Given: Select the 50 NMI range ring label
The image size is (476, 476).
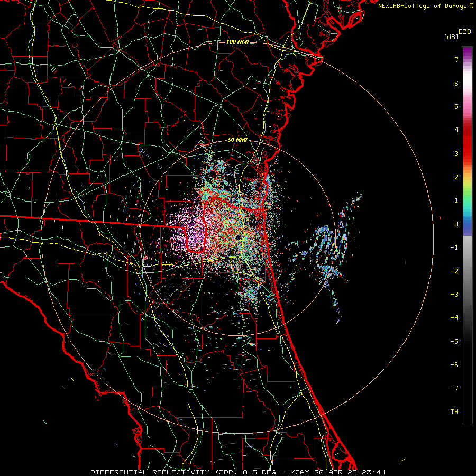Looking at the screenshot, I should [x=237, y=140].
